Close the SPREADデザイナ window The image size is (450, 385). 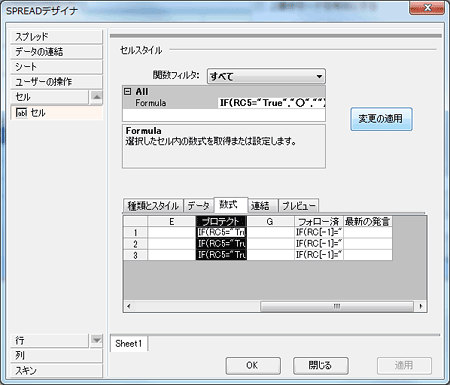[x=427, y=7]
